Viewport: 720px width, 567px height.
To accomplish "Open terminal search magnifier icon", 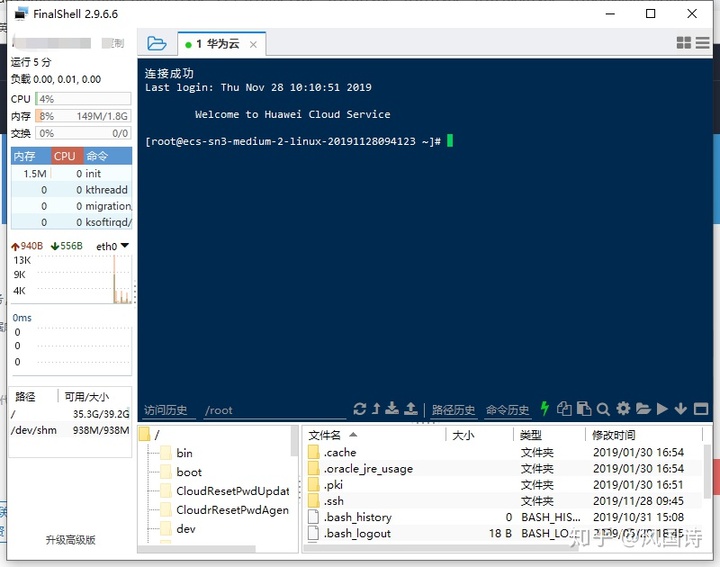I will point(603,409).
